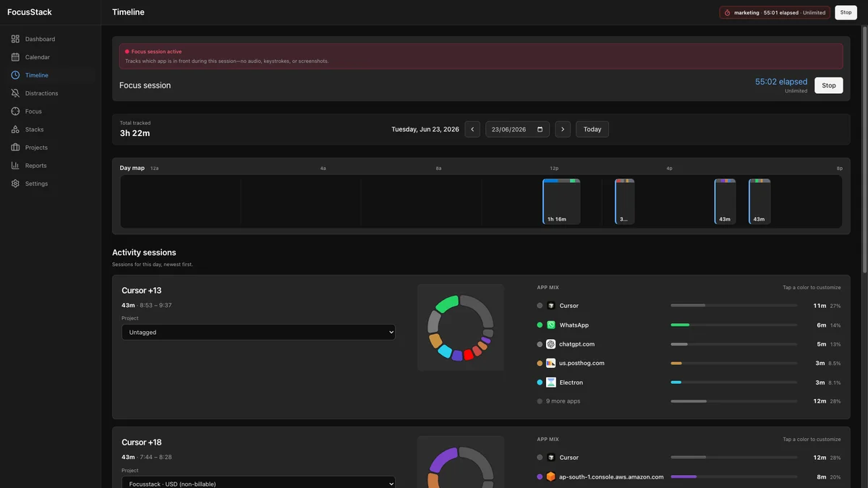Click the Settings gear icon
The height and width of the screenshot is (488, 868).
coord(15,184)
